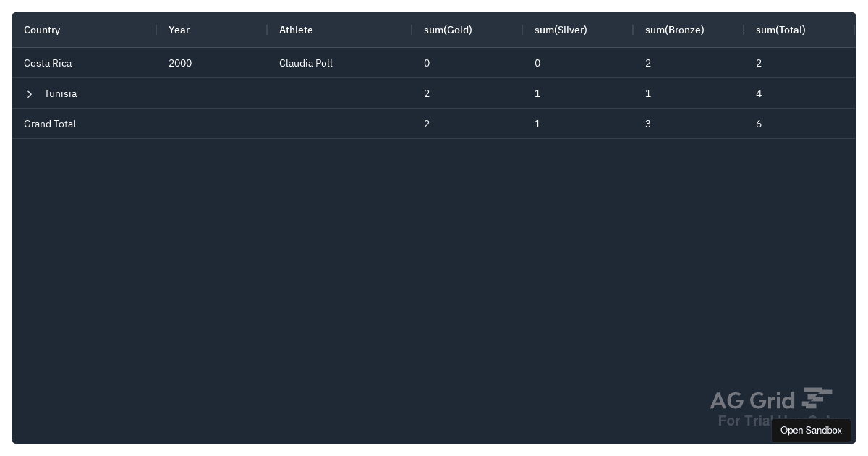The image size is (868, 456).
Task: Sort by sum(Silver) column header
Action: [x=561, y=30]
